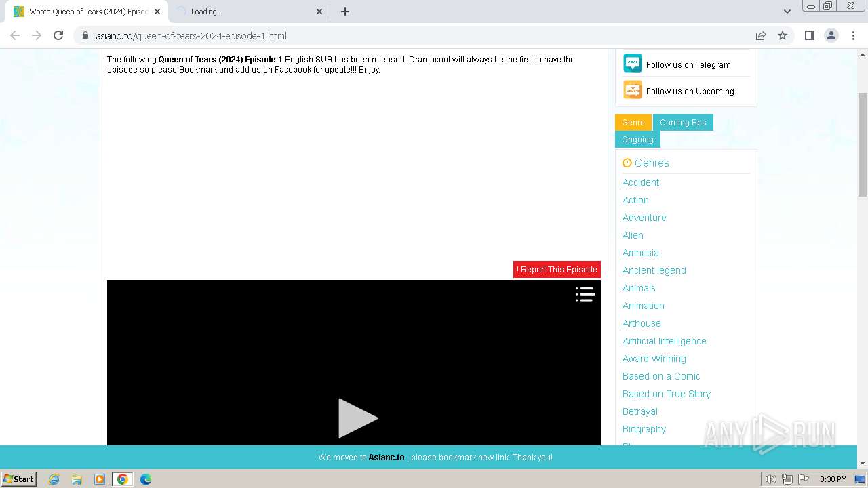This screenshot has width=868, height=488.
Task: Go back with browser back arrow
Action: 15,35
